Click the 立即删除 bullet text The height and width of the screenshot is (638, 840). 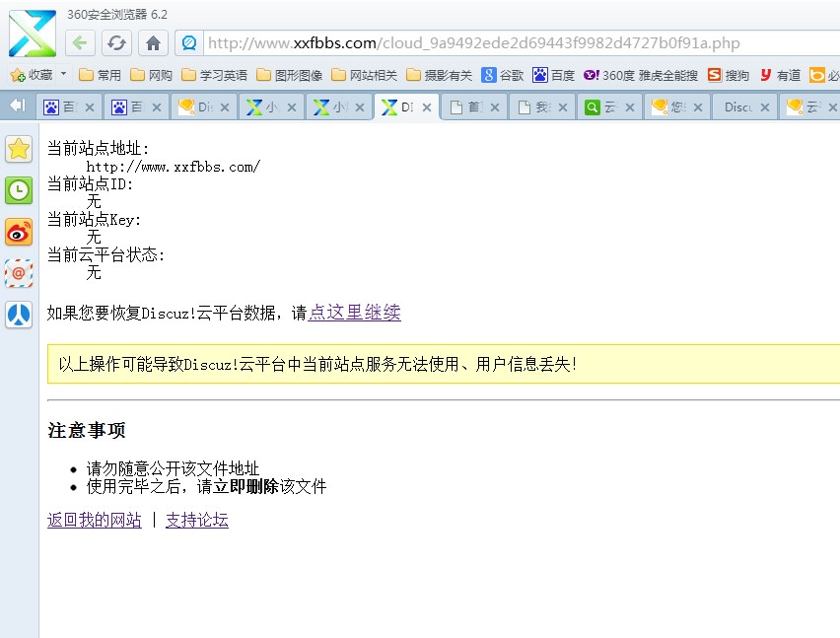[245, 486]
